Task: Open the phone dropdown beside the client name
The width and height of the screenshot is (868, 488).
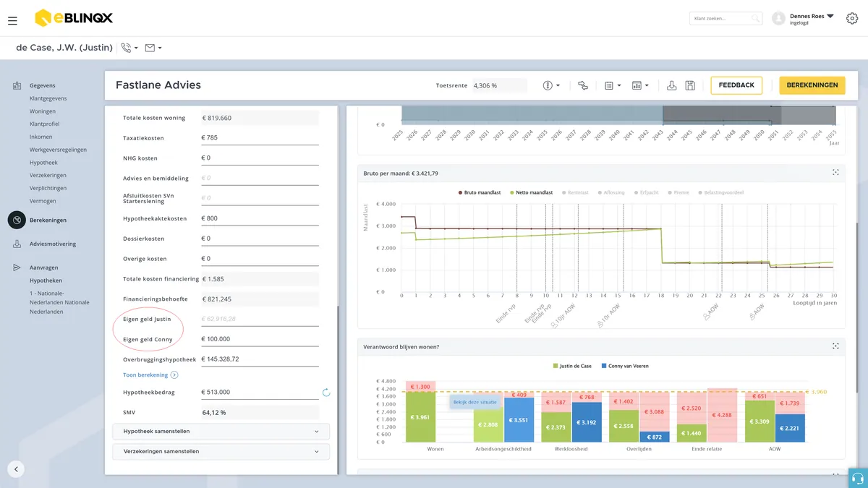Action: [130, 48]
